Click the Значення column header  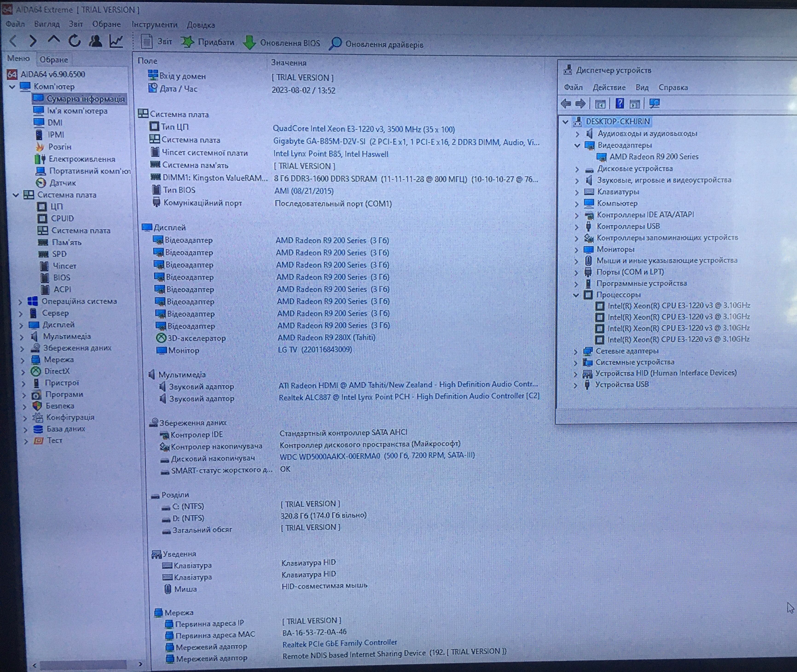(x=288, y=62)
